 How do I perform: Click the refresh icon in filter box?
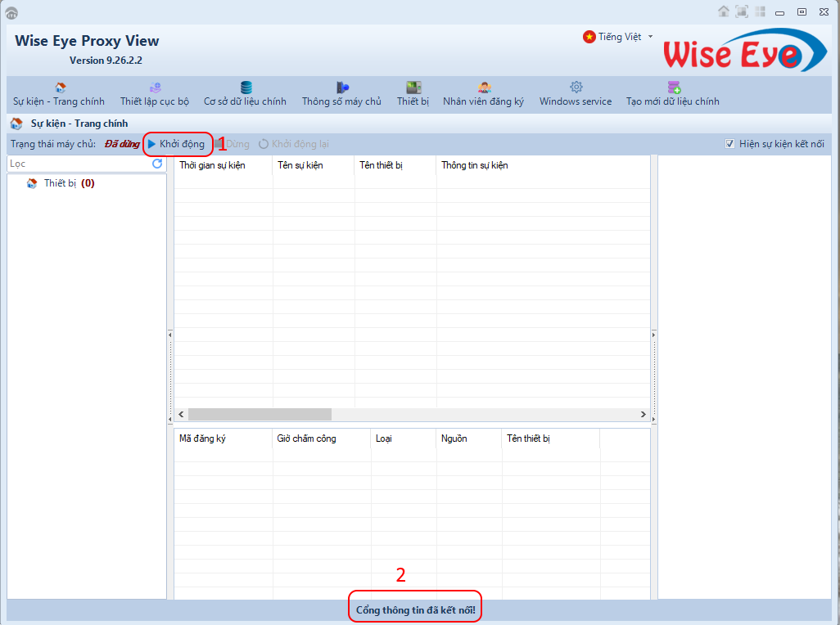157,164
